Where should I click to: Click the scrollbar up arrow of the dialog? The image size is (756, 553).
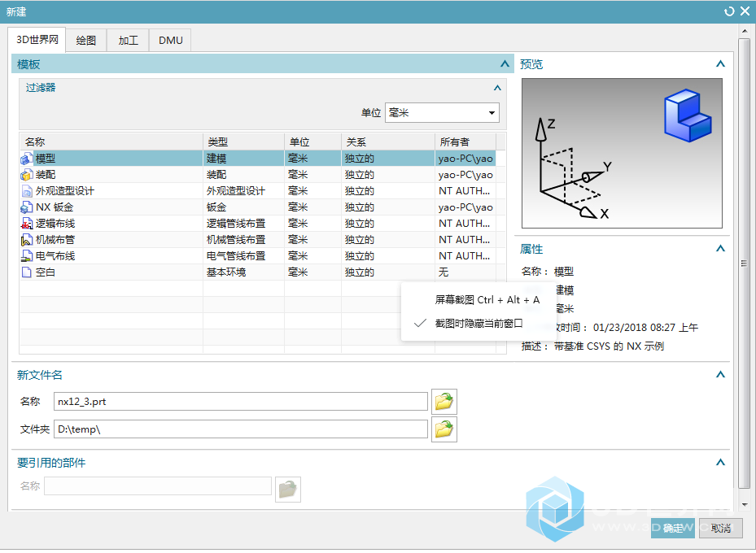[745, 32]
